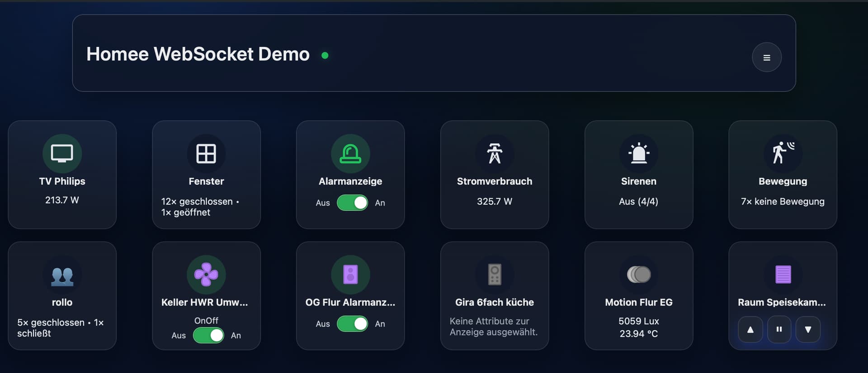868x373 pixels.
Task: Select the rollo curtains icon
Action: [x=62, y=275]
